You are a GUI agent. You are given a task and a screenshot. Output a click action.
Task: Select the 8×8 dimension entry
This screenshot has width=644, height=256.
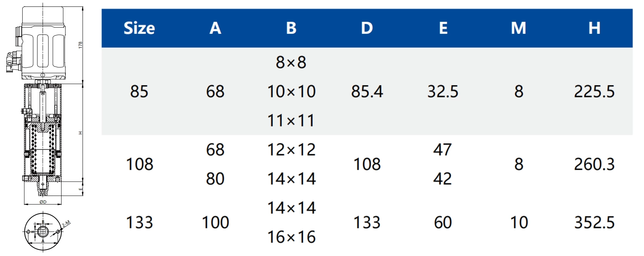(291, 62)
